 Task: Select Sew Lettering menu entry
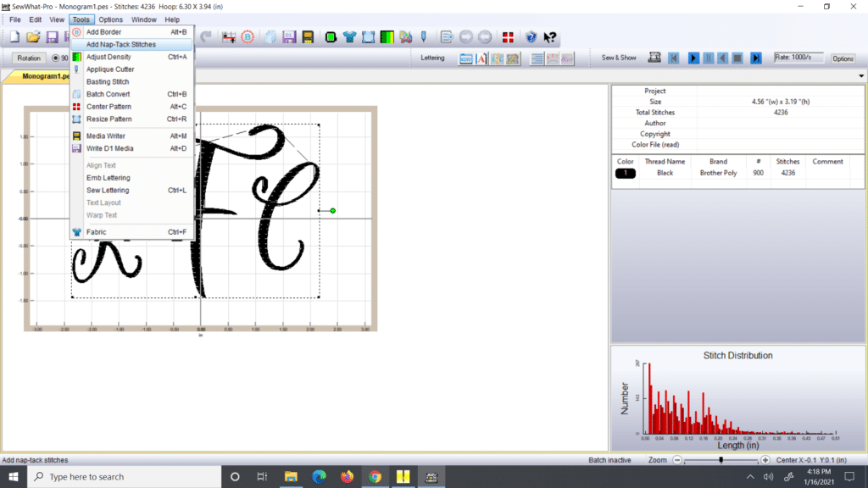[131, 191]
